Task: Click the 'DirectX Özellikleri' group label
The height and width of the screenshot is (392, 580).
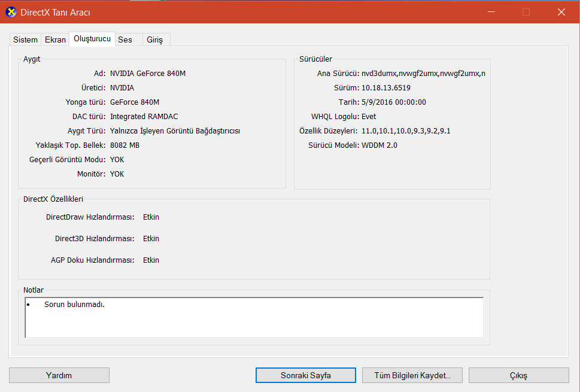Action: point(53,199)
